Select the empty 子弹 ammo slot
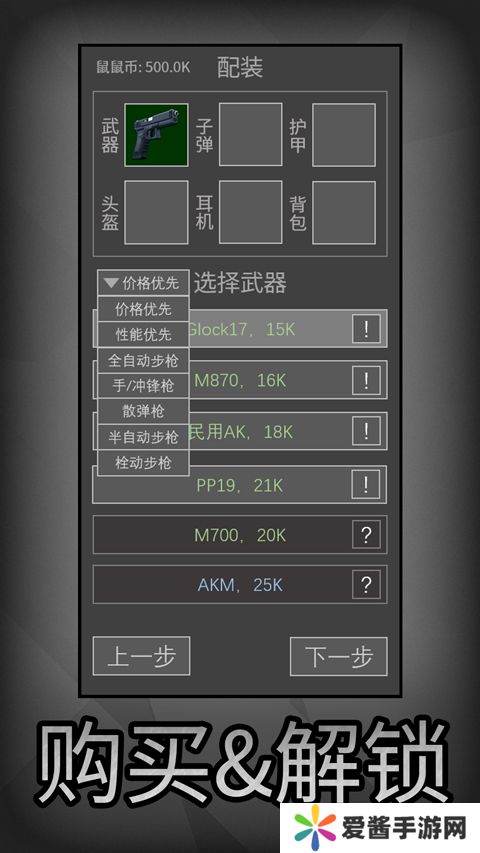The image size is (480, 853). (x=250, y=135)
